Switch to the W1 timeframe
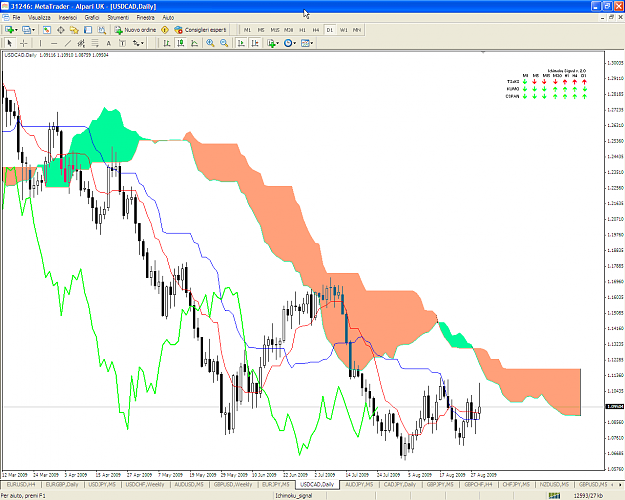Screen dimensions: 625x500 point(343,30)
